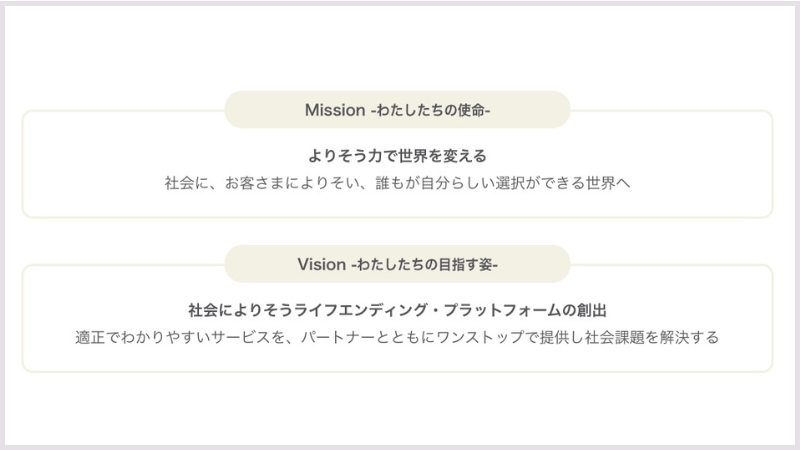
Task: Click "社会に" starting the Mission description
Action: (x=186, y=184)
